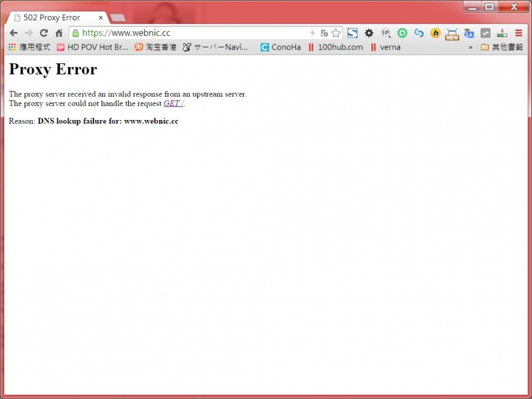The image size is (532, 399).
Task: Open the 淘宝香港 bookmark
Action: (155, 47)
